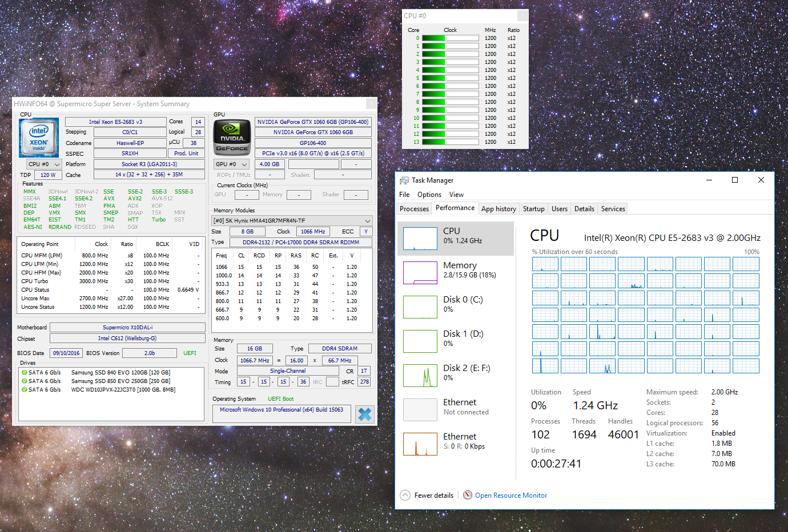Click the CPU Turbo row in Operating Point table
This screenshot has height=532, width=788.
(x=110, y=281)
